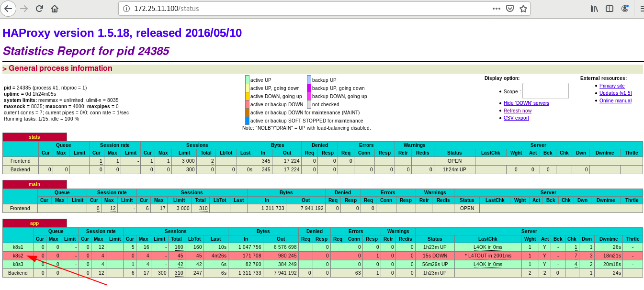
Task: Select the k8s3 server row name
Action: [x=18, y=264]
